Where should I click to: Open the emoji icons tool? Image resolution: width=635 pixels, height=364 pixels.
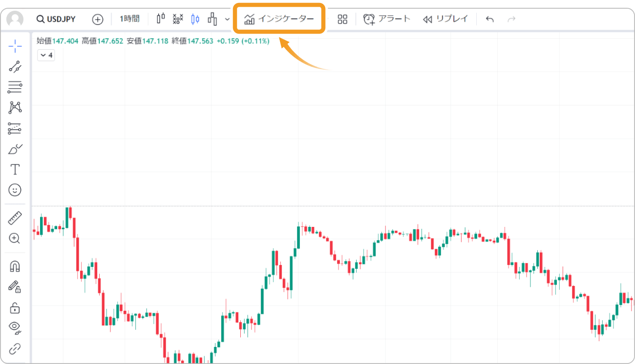point(15,190)
